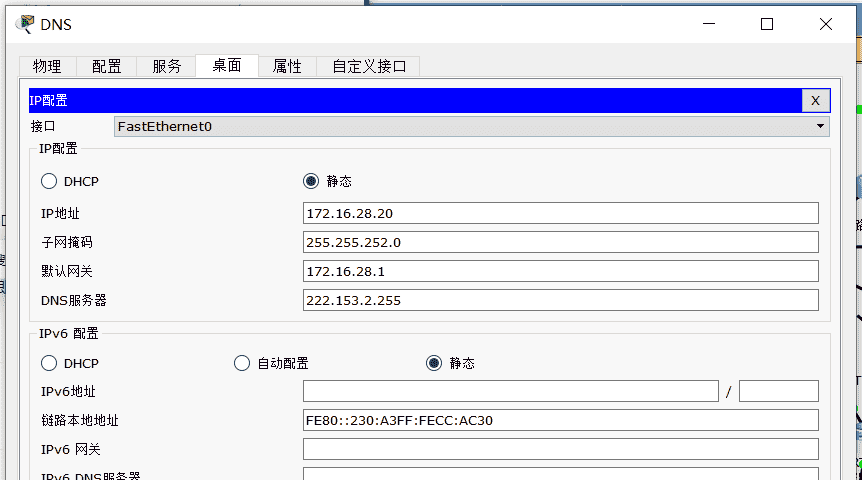Select IPv6 自动配置 radio button
Viewport: 862px width, 480px height.
click(242, 363)
